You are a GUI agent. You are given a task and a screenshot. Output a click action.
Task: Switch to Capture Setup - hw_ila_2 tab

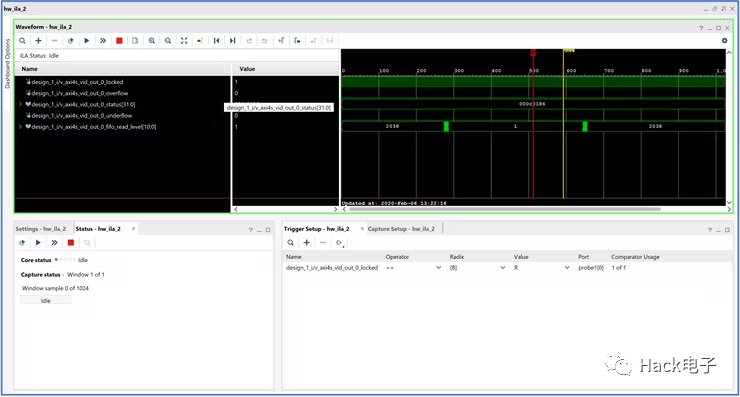401,229
